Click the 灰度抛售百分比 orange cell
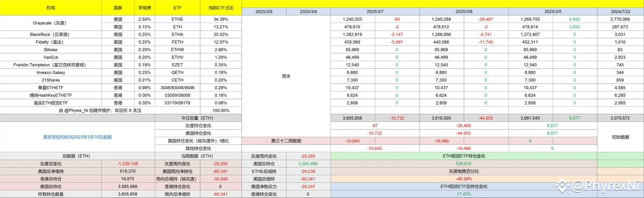This screenshot has height=198, width=644. coord(464,171)
